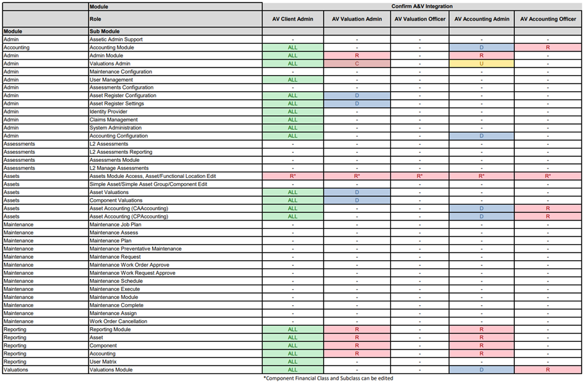Select the L2 Assessments Reporting cell
Viewport: 588px width, 383px height.
pyautogui.click(x=175, y=152)
